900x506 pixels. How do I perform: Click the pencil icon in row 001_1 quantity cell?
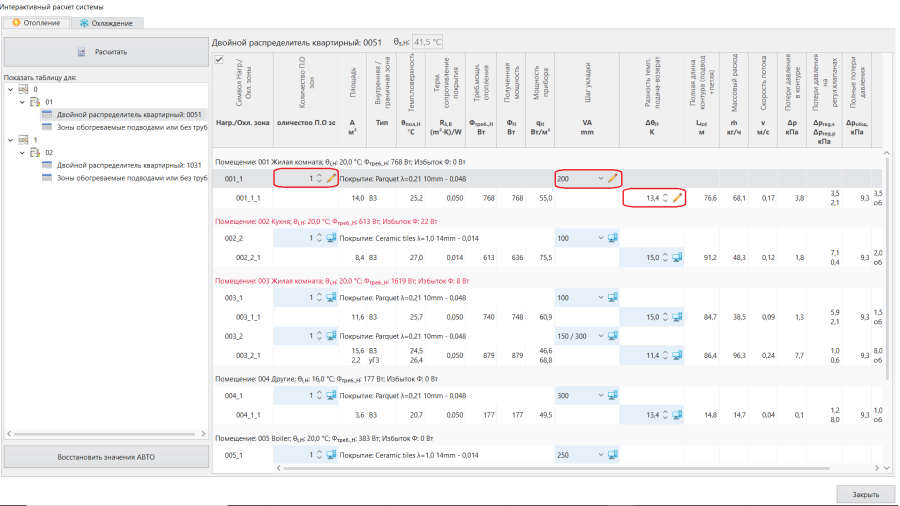pos(331,178)
